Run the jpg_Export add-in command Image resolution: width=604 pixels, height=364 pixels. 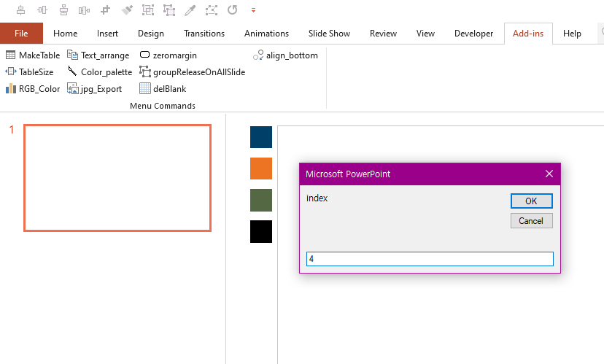94,89
